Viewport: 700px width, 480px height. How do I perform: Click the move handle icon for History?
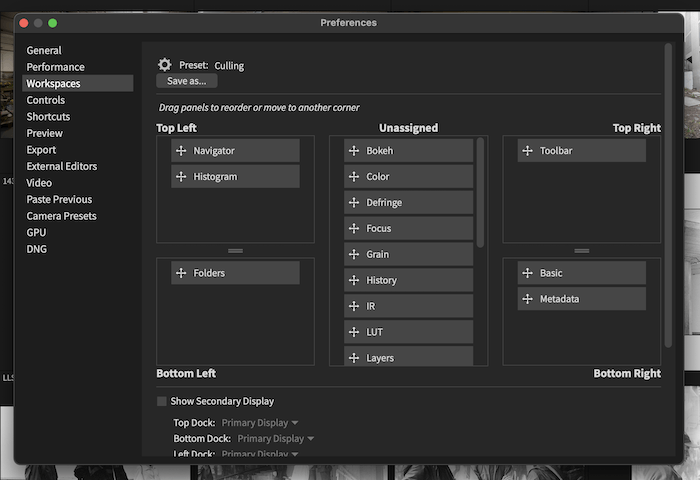[x=354, y=280]
